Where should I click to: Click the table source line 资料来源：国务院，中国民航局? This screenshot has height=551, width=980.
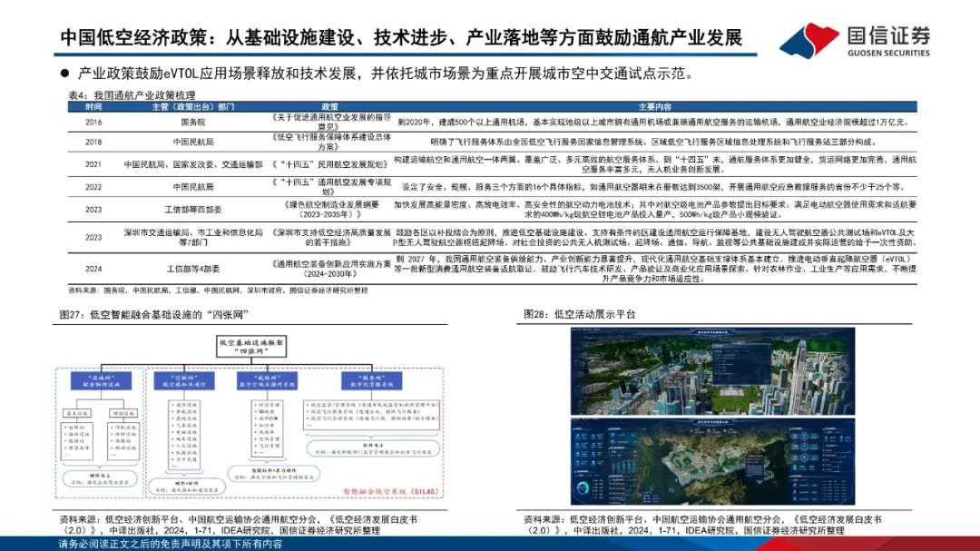(218, 290)
